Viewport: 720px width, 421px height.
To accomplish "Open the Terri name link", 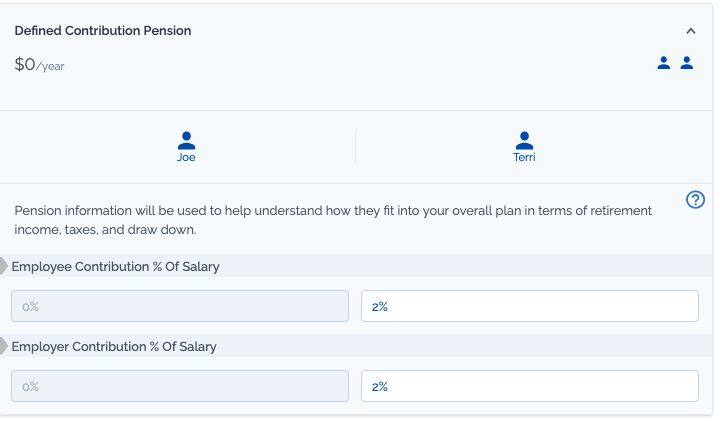I will (524, 157).
